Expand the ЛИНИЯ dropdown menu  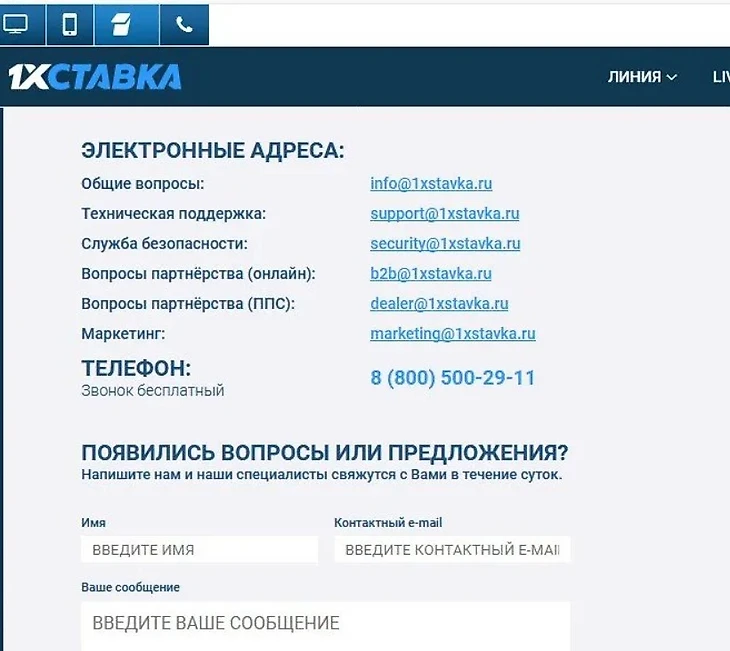[642, 77]
